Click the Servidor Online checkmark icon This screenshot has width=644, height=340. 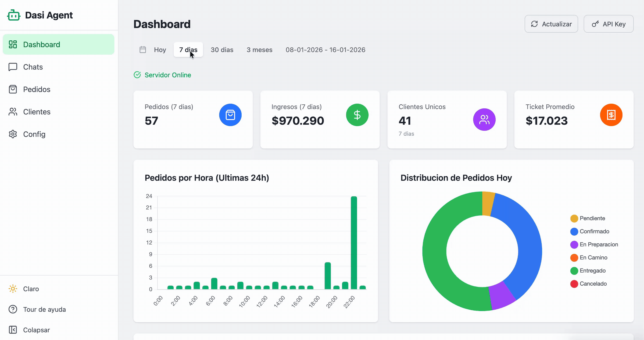coord(137,75)
